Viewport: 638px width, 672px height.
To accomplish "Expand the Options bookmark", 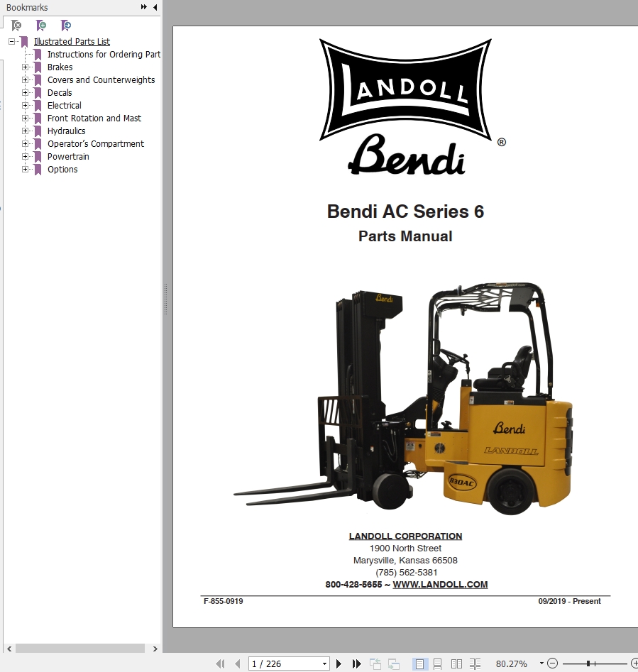I will point(25,170).
